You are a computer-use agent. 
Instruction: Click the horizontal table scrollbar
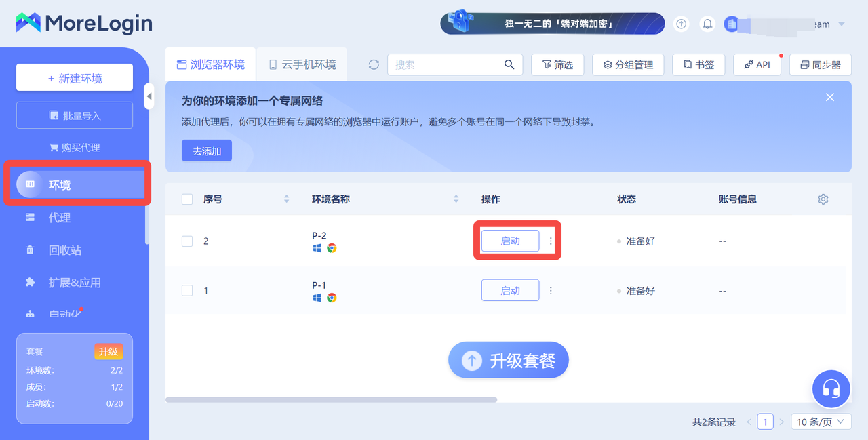331,400
